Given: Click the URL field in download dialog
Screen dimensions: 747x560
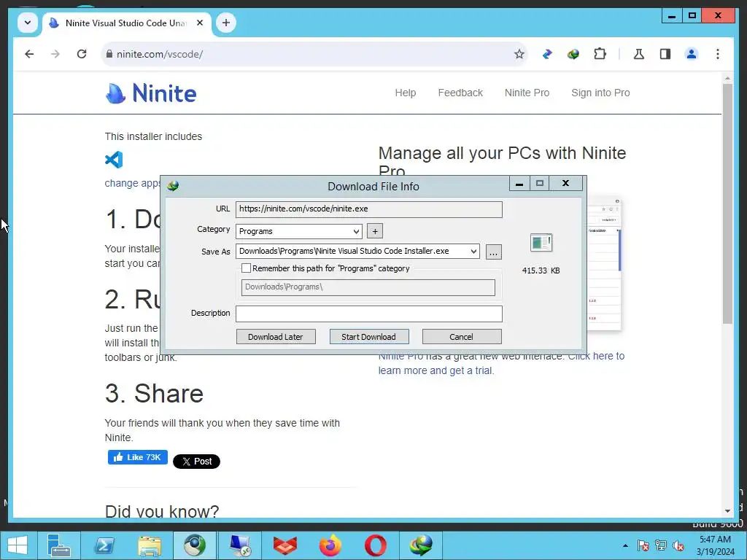Looking at the screenshot, I should [368, 209].
